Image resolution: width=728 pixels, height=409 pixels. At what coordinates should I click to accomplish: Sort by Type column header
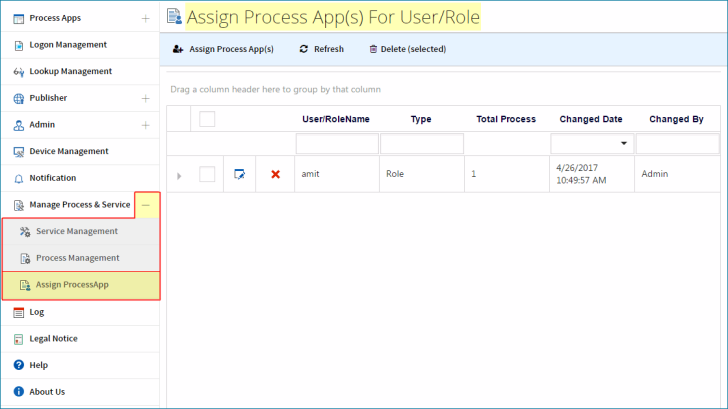pos(421,119)
